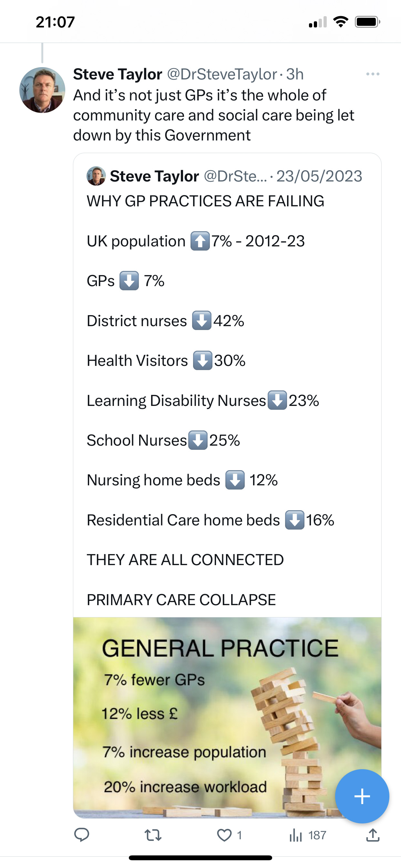This screenshot has height=868, width=401.
Task: Tap the blue compose plus button
Action: click(x=362, y=796)
